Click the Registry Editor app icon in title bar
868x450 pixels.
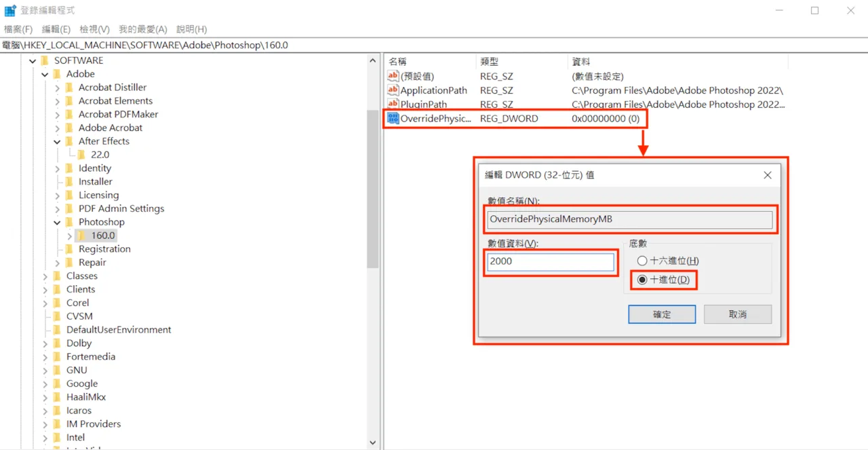pyautogui.click(x=10, y=10)
